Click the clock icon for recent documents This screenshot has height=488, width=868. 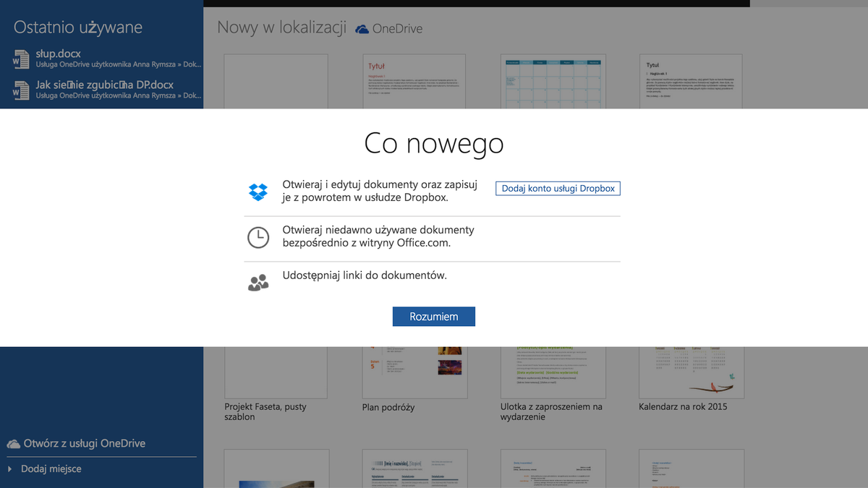(x=258, y=237)
